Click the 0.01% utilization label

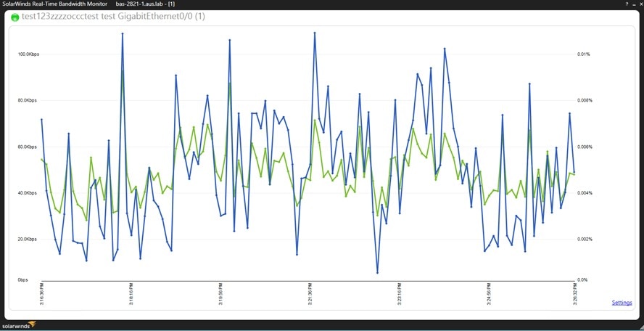tap(584, 54)
